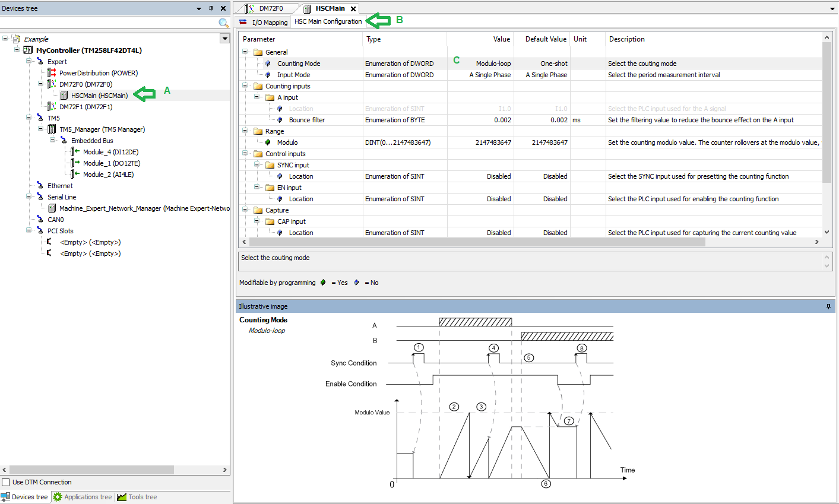Collapse the MyController tree node
This screenshot has height=504, width=839.
pyautogui.click(x=17, y=50)
